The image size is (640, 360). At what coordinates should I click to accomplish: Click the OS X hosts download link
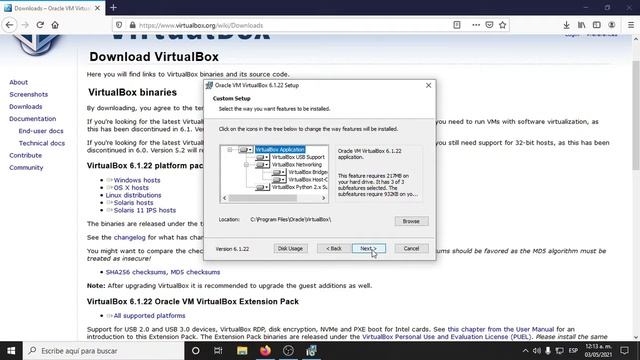[131, 188]
